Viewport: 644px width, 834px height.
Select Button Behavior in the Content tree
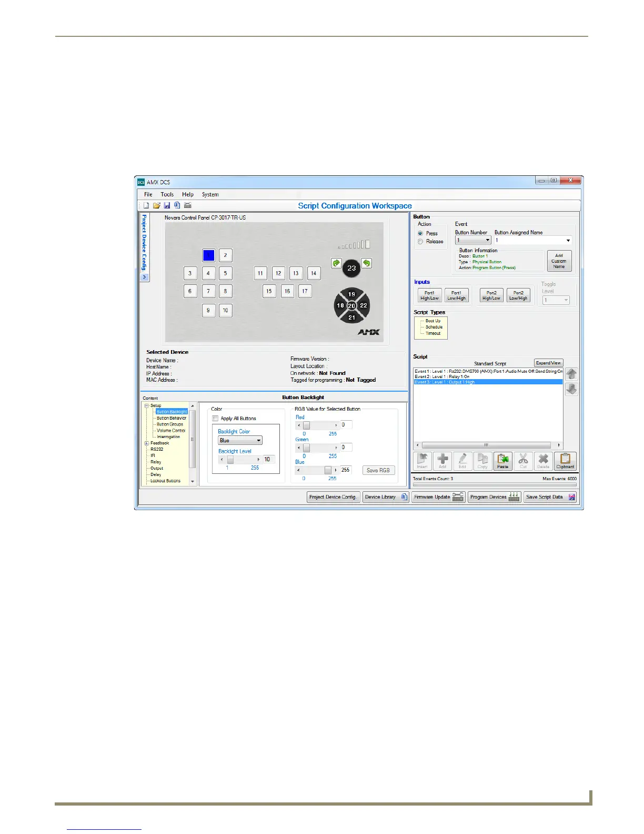click(x=172, y=418)
